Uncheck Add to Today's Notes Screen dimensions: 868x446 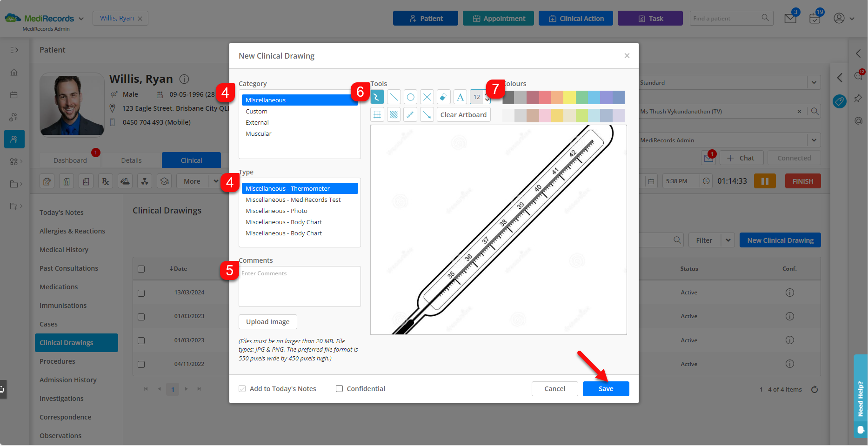click(x=242, y=388)
